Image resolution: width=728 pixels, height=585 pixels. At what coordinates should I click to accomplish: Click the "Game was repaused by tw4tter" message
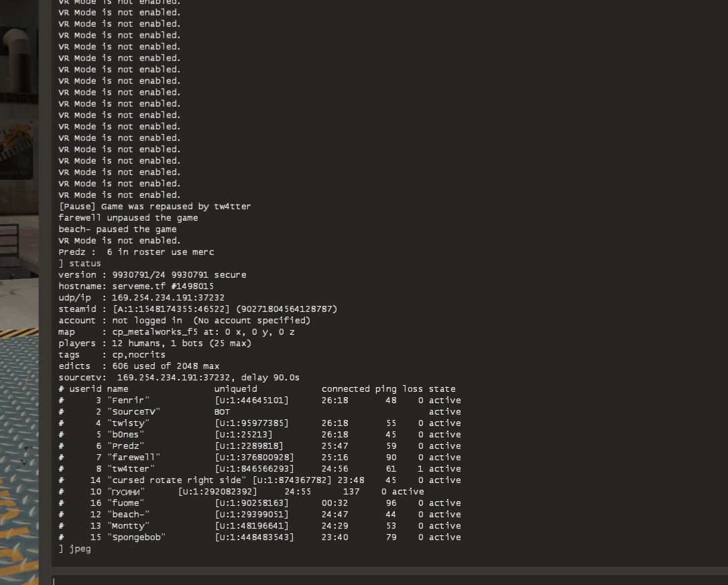point(155,207)
